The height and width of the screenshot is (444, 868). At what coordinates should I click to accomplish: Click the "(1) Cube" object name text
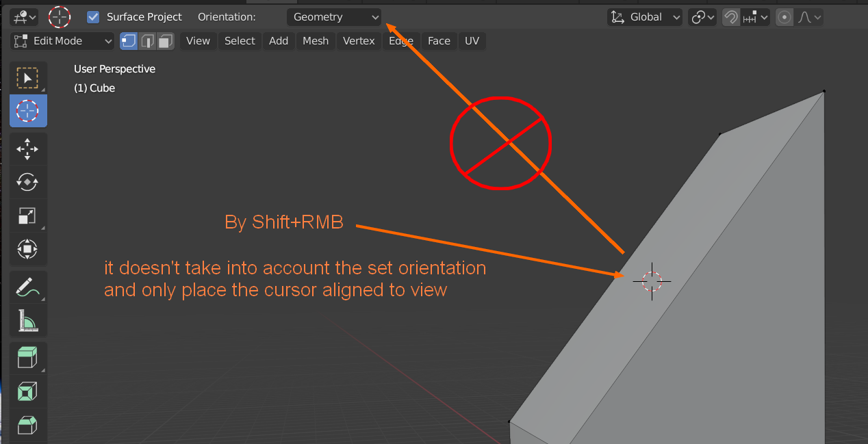[94, 88]
